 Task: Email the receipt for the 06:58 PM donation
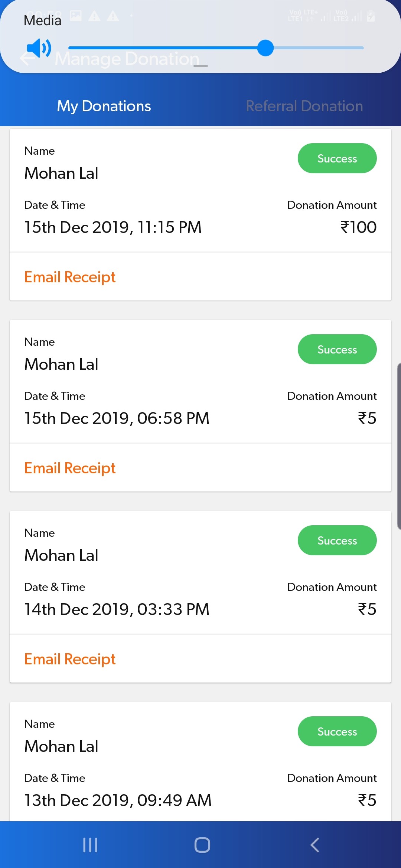coord(70,468)
